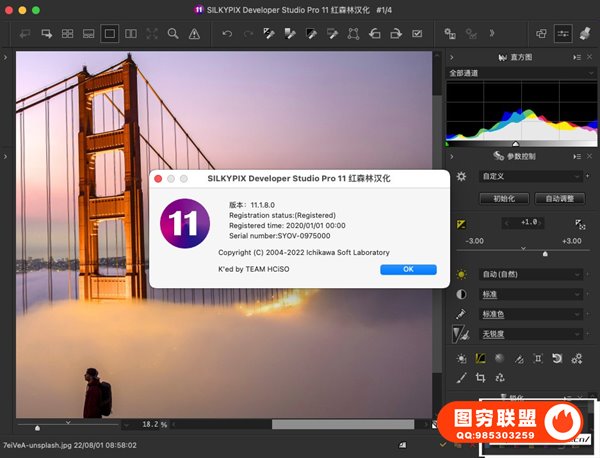Click the tone curve icon
Image resolution: width=600 pixels, height=458 pixels.
(480, 357)
